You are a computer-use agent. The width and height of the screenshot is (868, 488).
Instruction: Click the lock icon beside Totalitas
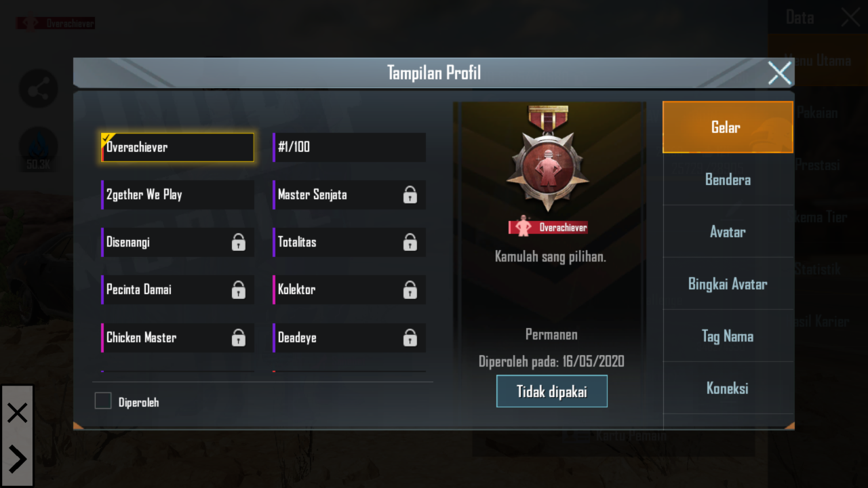pos(410,243)
